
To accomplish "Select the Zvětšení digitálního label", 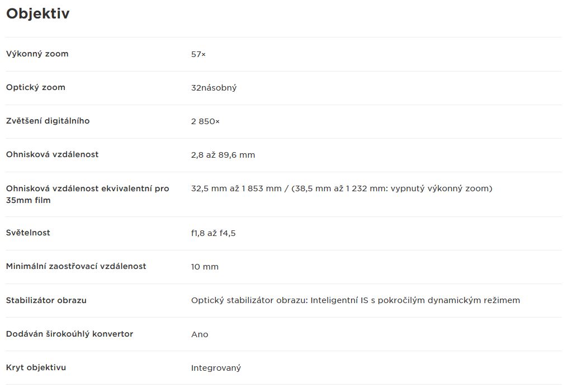I will (48, 121).
